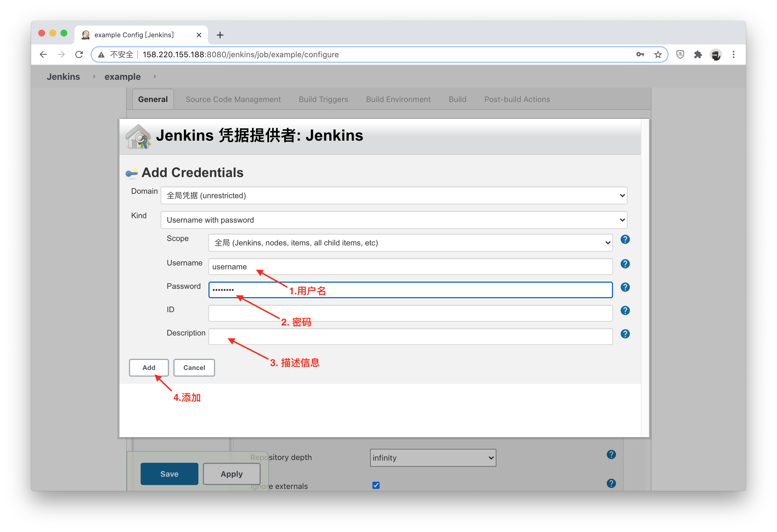The width and height of the screenshot is (777, 532).
Task: Open saved passwords key icon
Action: (640, 54)
